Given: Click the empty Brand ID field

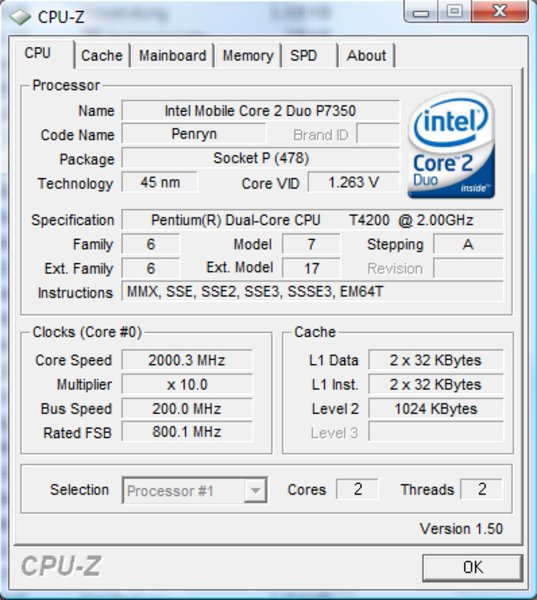Looking at the screenshot, I should click(x=377, y=134).
